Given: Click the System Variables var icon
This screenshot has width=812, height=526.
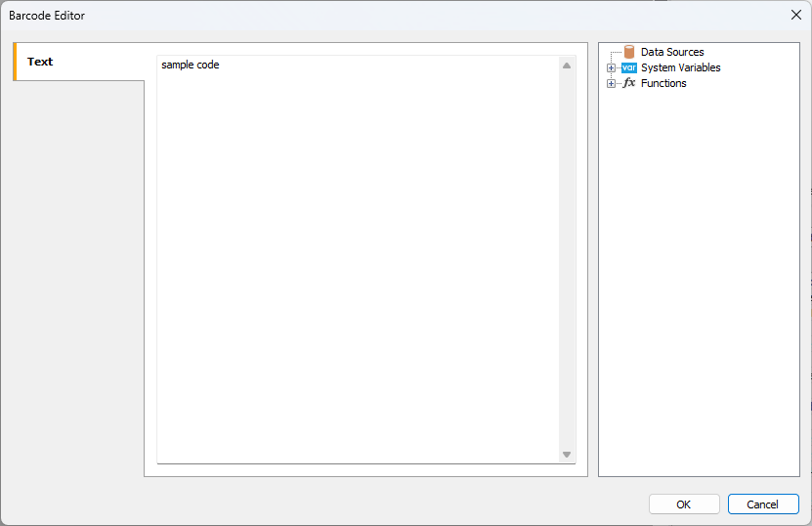Looking at the screenshot, I should tap(629, 67).
